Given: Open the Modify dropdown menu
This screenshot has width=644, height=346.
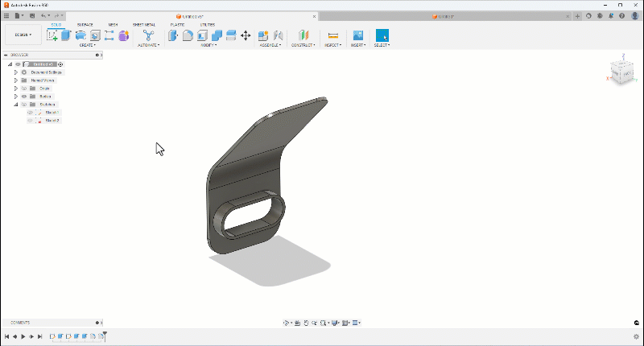Looking at the screenshot, I should [208, 46].
